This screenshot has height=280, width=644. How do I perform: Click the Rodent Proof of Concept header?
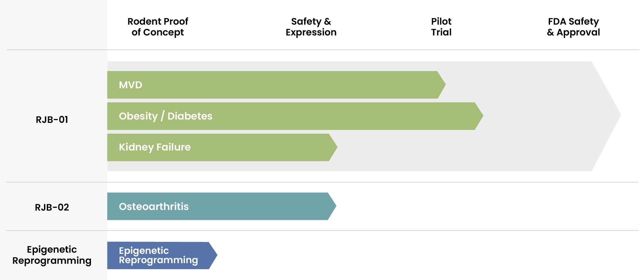click(x=158, y=27)
